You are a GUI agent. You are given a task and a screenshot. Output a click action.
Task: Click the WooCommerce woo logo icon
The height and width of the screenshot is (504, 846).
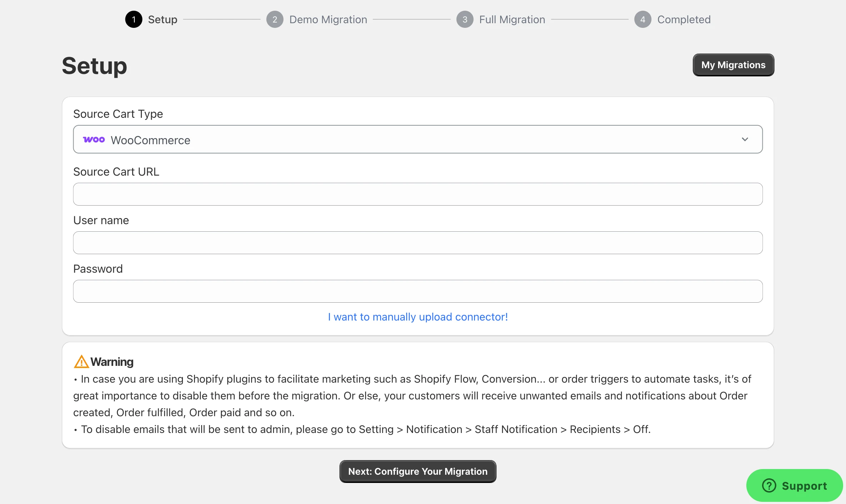pyautogui.click(x=94, y=140)
